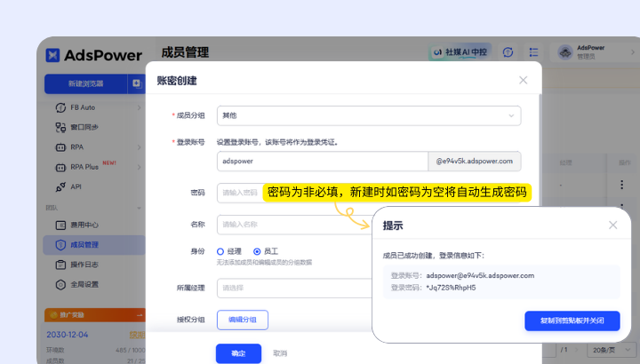Expand the RPA Plus submenu chevron

click(139, 167)
